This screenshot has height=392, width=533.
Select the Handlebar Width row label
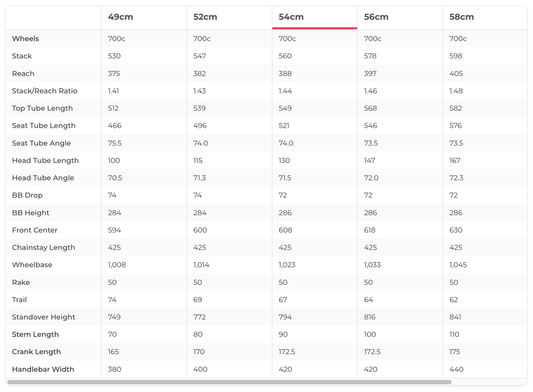tap(43, 369)
